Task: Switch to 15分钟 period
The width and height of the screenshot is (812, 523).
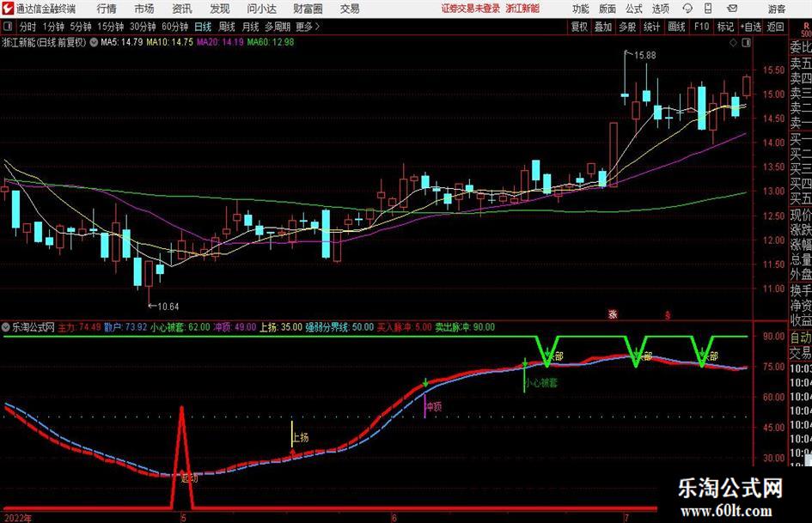Action: [110, 27]
